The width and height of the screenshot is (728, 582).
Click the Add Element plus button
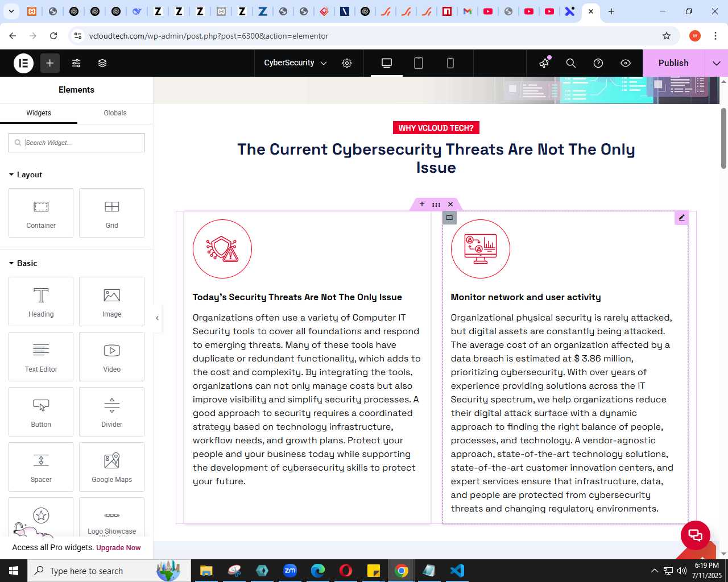(50, 63)
